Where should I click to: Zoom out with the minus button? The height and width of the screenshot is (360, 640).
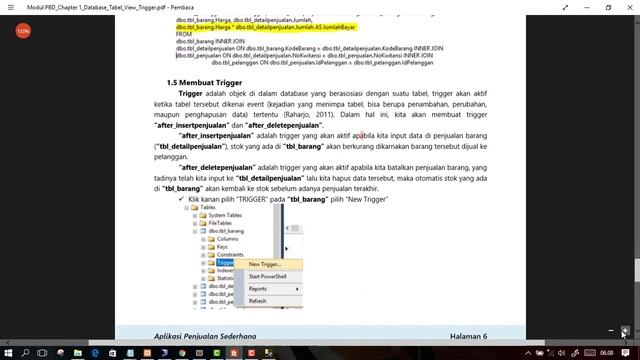point(611,331)
